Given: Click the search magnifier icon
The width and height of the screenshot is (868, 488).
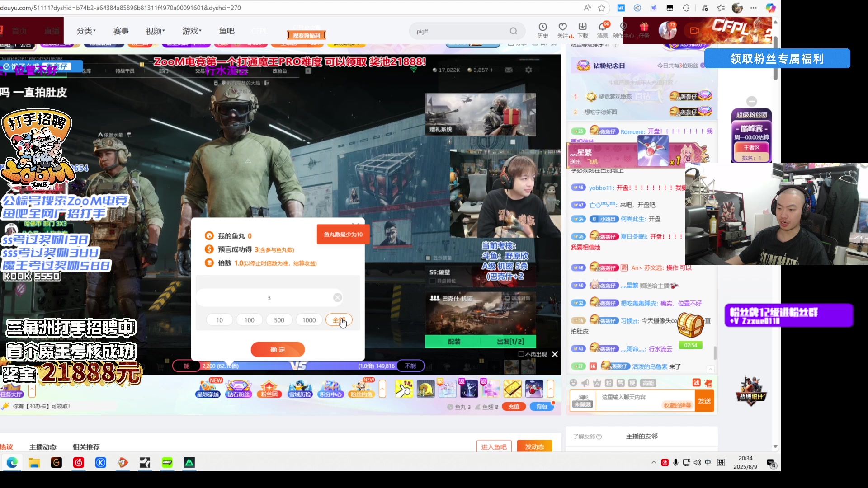Looking at the screenshot, I should [x=513, y=31].
